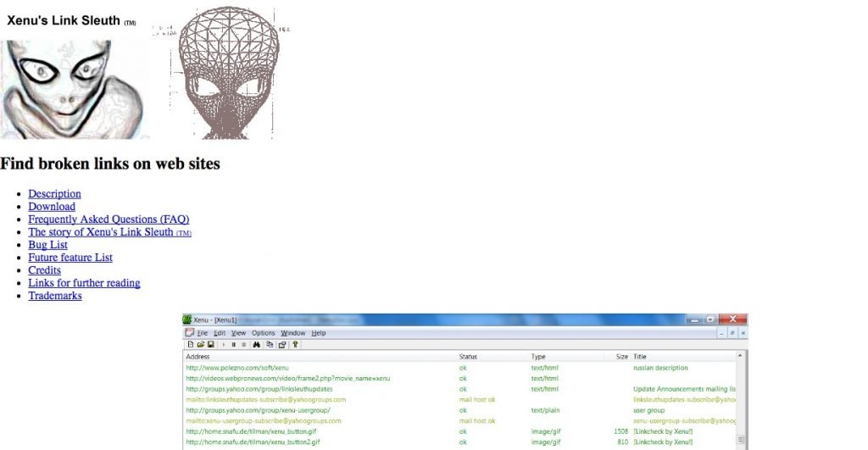Click the scroll-up arrow of the results list

[740, 355]
